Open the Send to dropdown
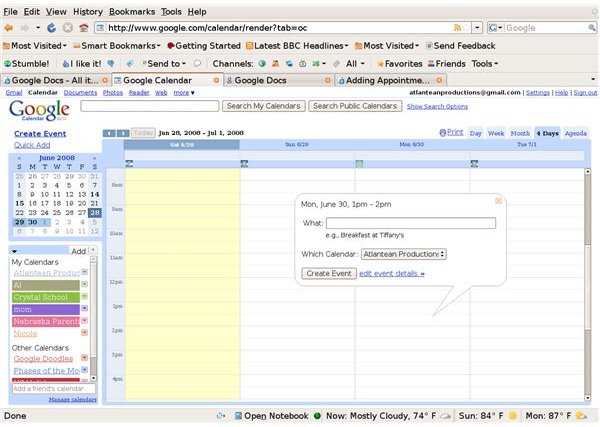The height and width of the screenshot is (427, 600). point(163,64)
